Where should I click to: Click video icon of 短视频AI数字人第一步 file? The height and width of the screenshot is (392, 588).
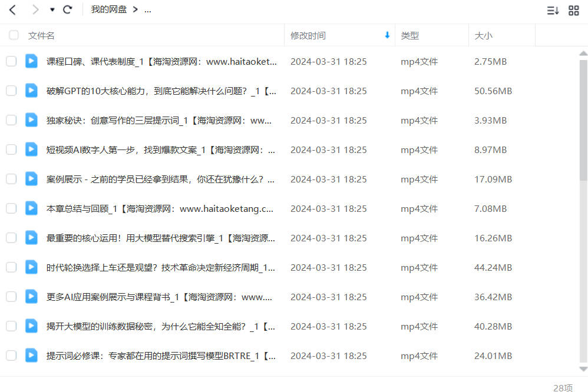point(31,150)
